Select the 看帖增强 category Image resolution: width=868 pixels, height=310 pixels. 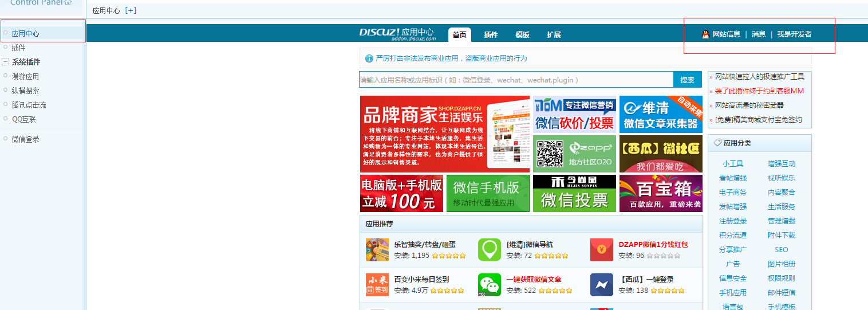(x=733, y=178)
